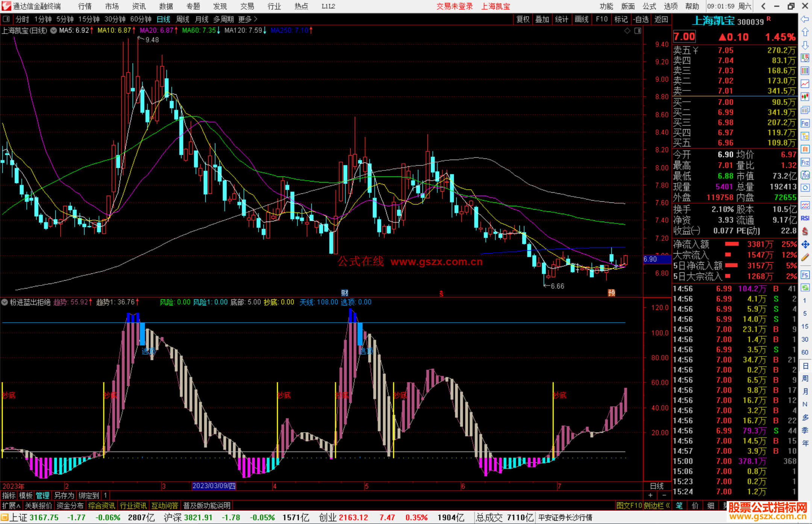This screenshot has height=524, width=812.
Task: Click the trend line chart sidebar icon
Action: point(805,84)
